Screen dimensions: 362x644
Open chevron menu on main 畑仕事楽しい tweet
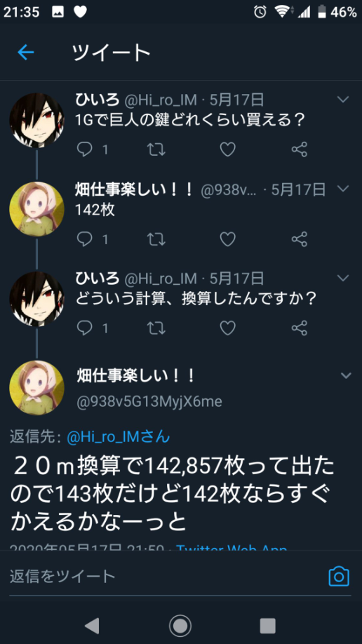point(346,375)
